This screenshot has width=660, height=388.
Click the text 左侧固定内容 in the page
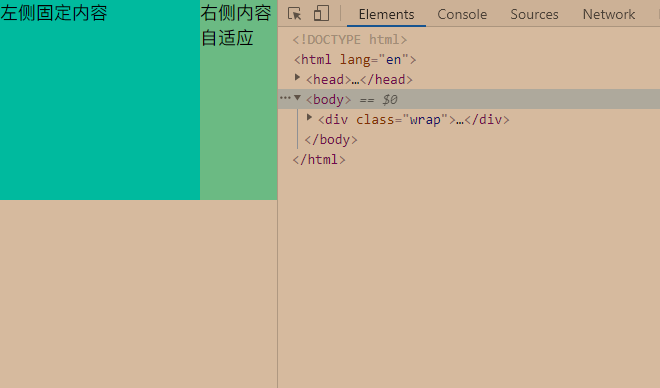pos(54,13)
